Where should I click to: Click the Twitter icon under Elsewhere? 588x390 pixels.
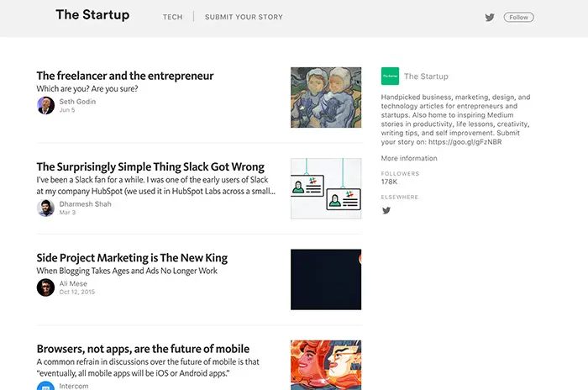pyautogui.click(x=386, y=210)
